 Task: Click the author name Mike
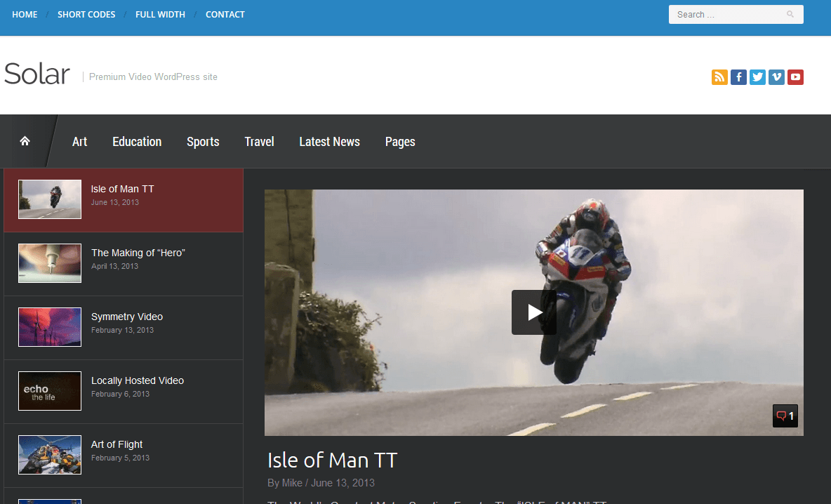coord(292,483)
